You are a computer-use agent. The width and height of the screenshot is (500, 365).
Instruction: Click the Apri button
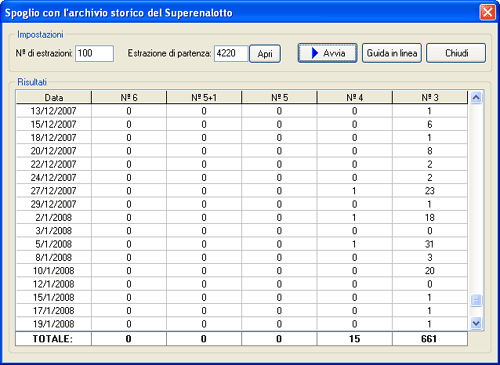[265, 54]
